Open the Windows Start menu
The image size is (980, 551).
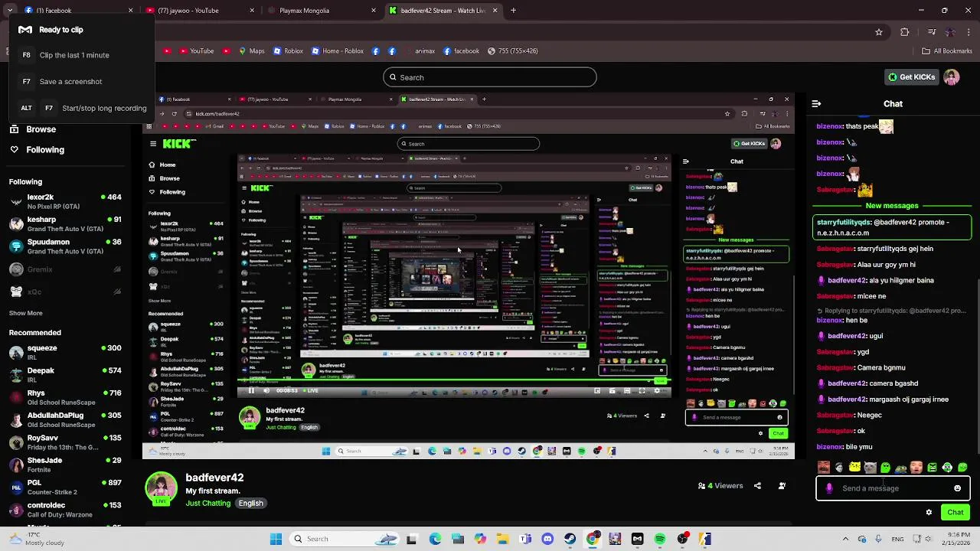(276, 539)
